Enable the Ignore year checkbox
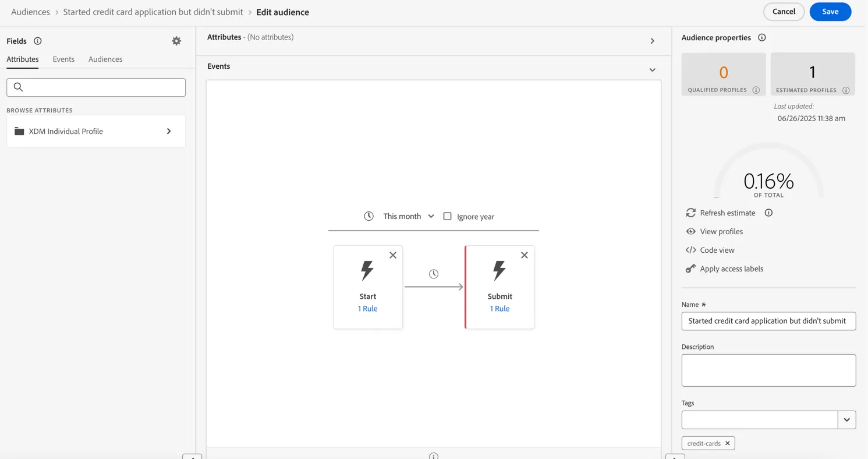 447,216
